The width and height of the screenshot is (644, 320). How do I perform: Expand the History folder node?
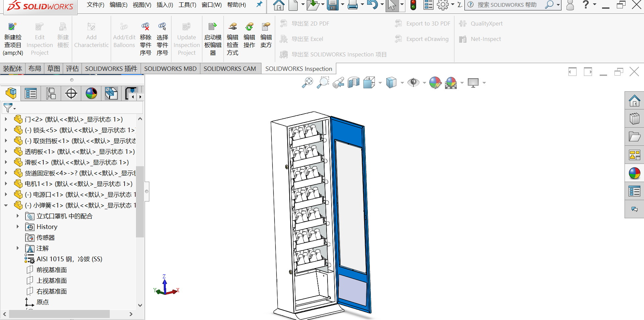18,227
